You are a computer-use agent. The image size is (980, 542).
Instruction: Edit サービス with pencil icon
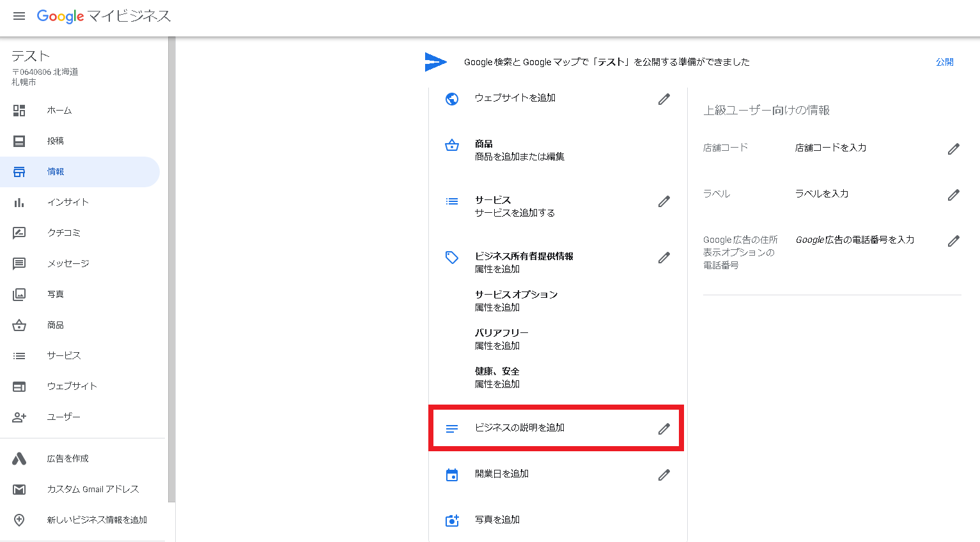664,201
